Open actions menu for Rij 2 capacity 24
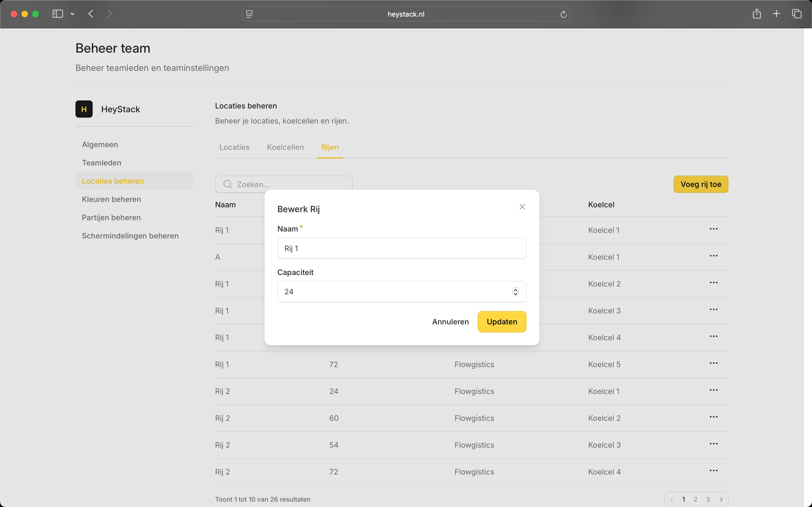 pos(713,390)
